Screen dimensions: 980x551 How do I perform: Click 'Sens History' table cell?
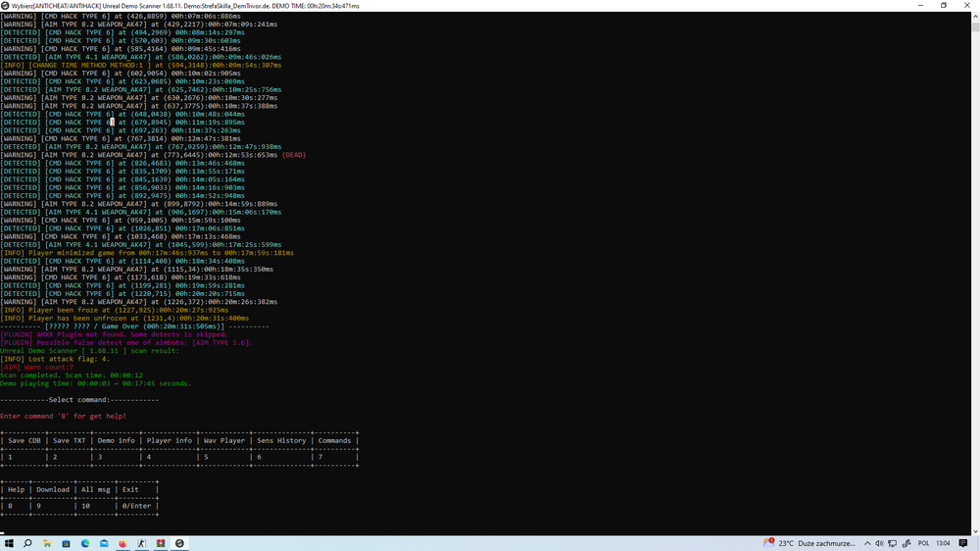point(281,441)
